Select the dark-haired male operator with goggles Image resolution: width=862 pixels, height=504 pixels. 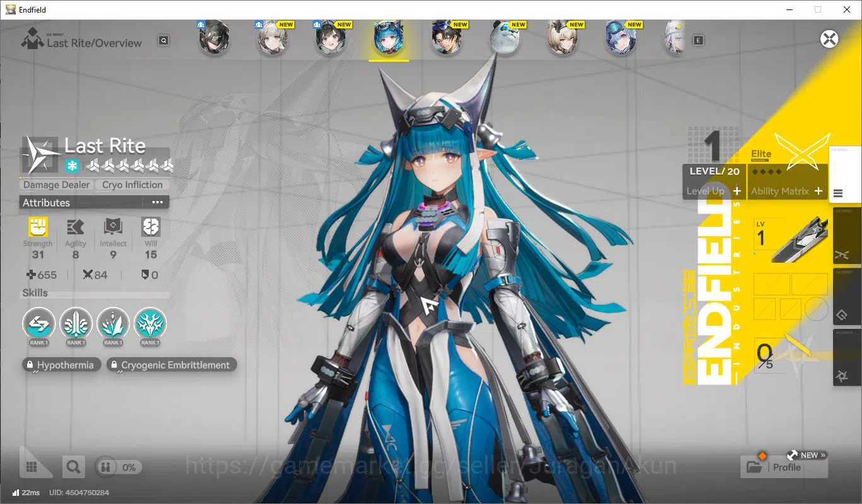[447, 39]
